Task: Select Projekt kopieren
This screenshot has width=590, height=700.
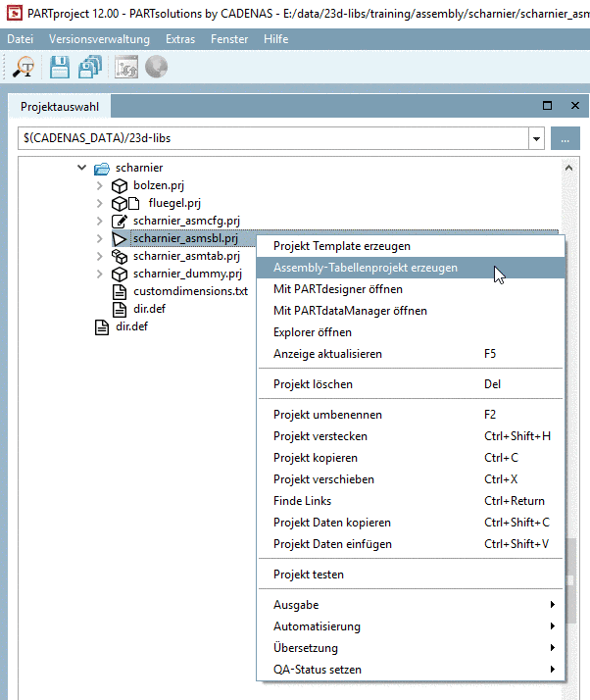Action: coord(411,458)
